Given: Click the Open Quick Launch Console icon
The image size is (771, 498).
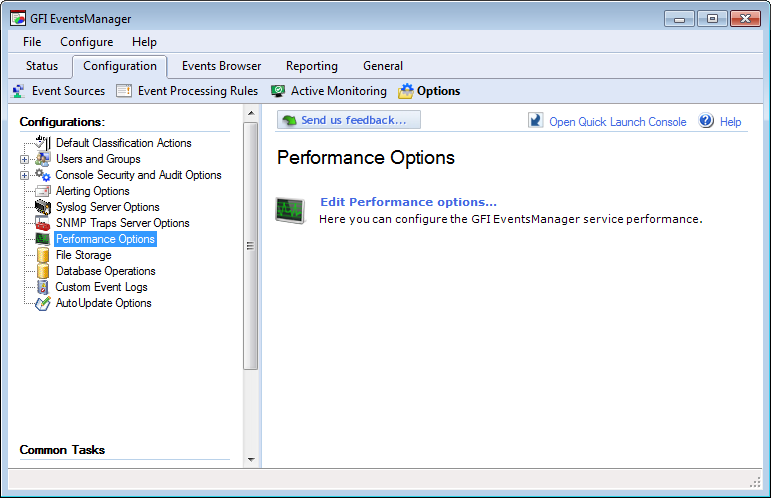Looking at the screenshot, I should click(535, 120).
